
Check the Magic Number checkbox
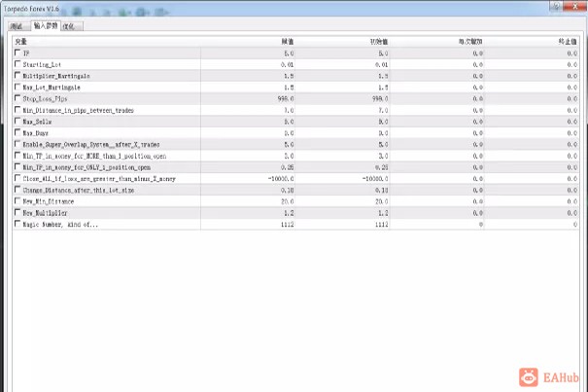coord(17,224)
